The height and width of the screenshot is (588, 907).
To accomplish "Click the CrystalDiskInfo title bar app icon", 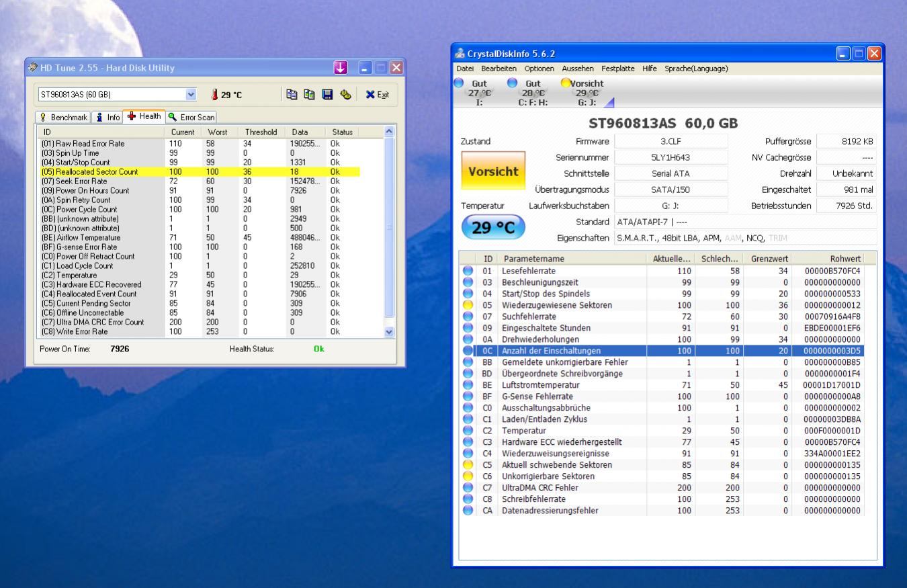I will [x=460, y=54].
